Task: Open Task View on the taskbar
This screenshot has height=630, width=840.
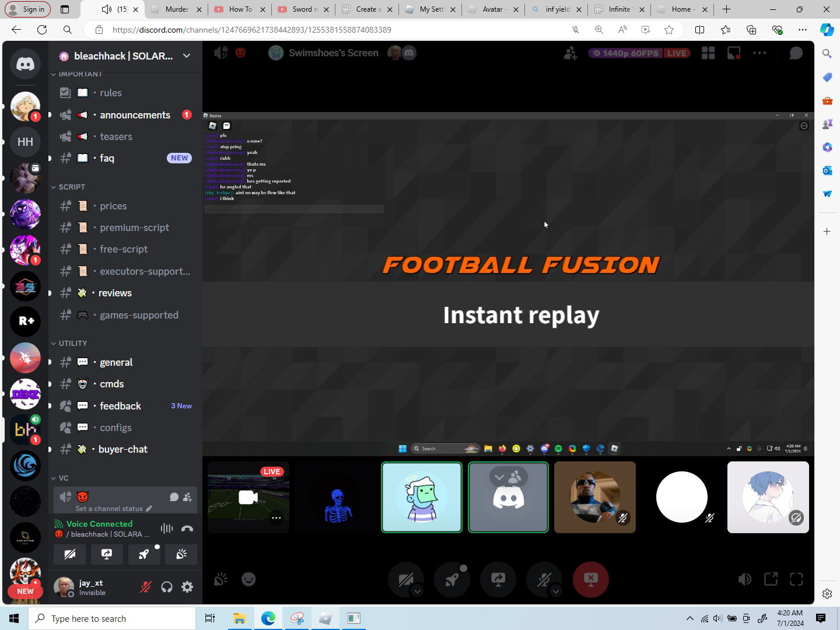Action: click(210, 618)
